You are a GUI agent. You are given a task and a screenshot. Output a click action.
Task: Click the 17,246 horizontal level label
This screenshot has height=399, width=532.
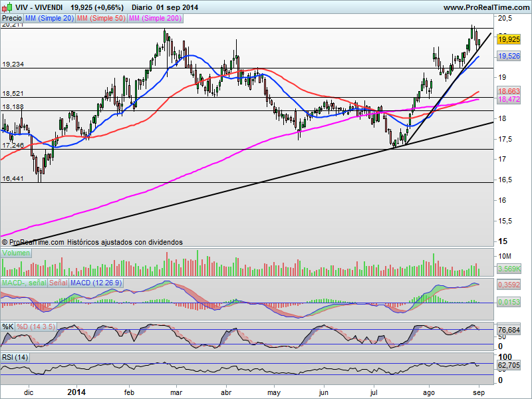13,146
